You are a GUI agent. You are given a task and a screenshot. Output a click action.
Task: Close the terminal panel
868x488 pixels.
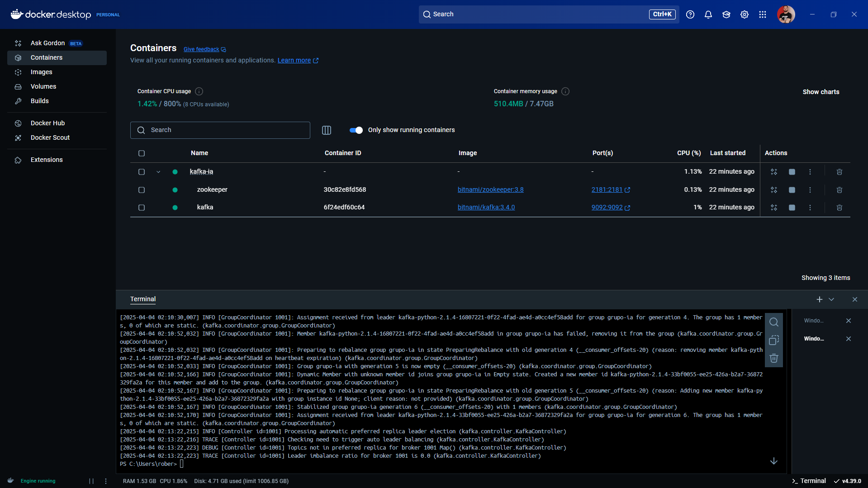click(855, 299)
